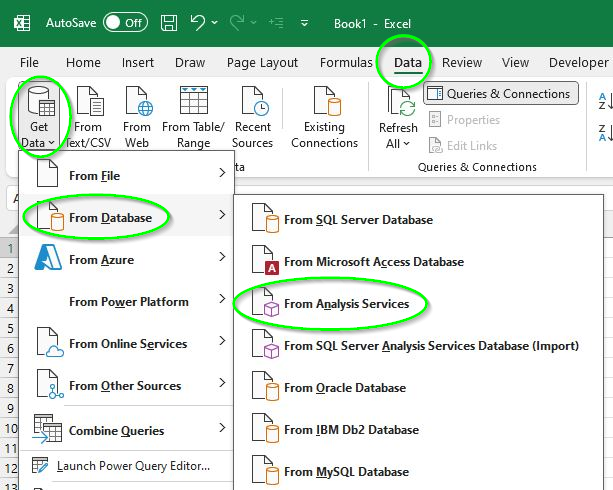
Task: Toggle the AutoSave switch
Action: pos(125,23)
